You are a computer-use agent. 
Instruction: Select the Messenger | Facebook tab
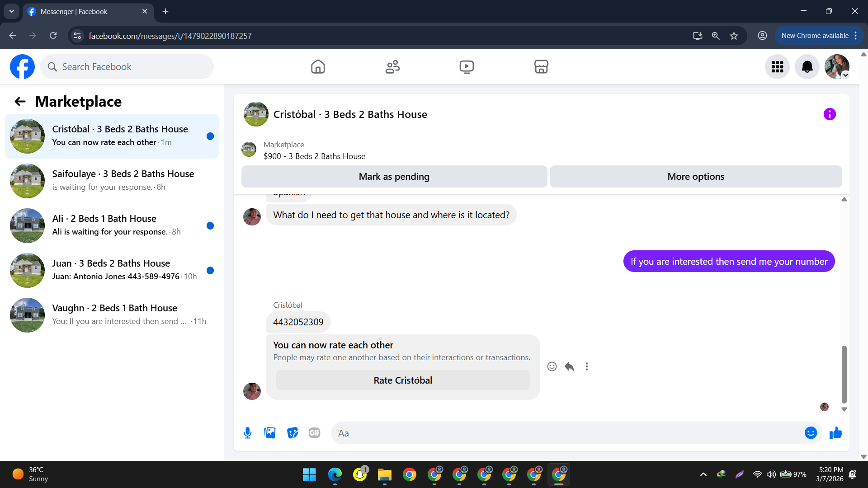click(88, 12)
